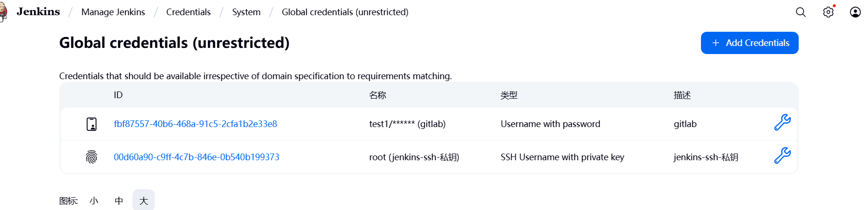Viewport: 868px width, 210px height.
Task: Go to Credentials breadcrumb
Action: click(x=188, y=12)
